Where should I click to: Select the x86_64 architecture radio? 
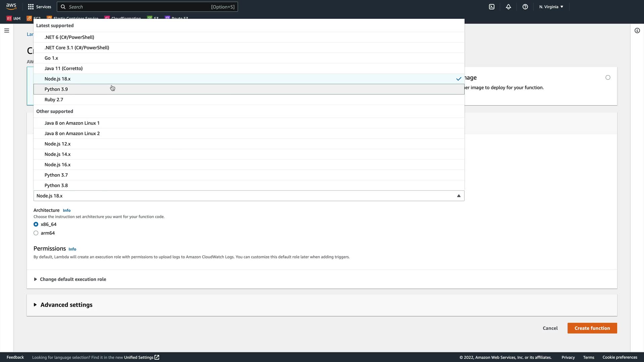36,224
